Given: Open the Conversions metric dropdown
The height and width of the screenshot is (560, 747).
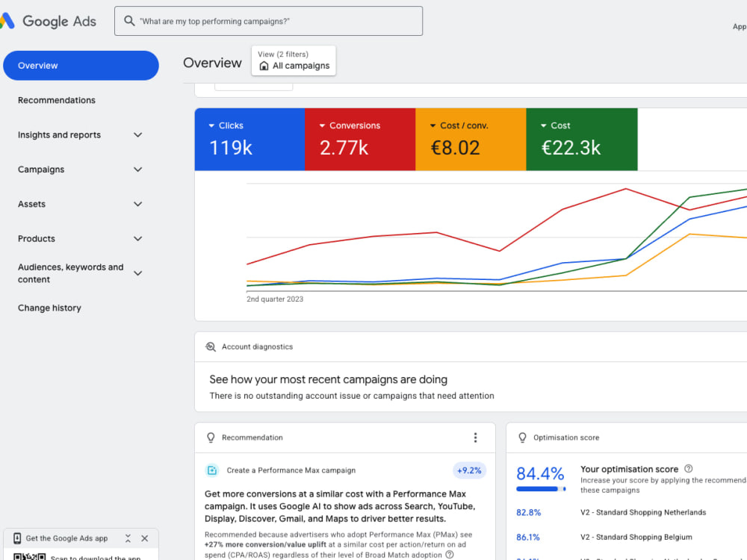Looking at the screenshot, I should coord(322,125).
